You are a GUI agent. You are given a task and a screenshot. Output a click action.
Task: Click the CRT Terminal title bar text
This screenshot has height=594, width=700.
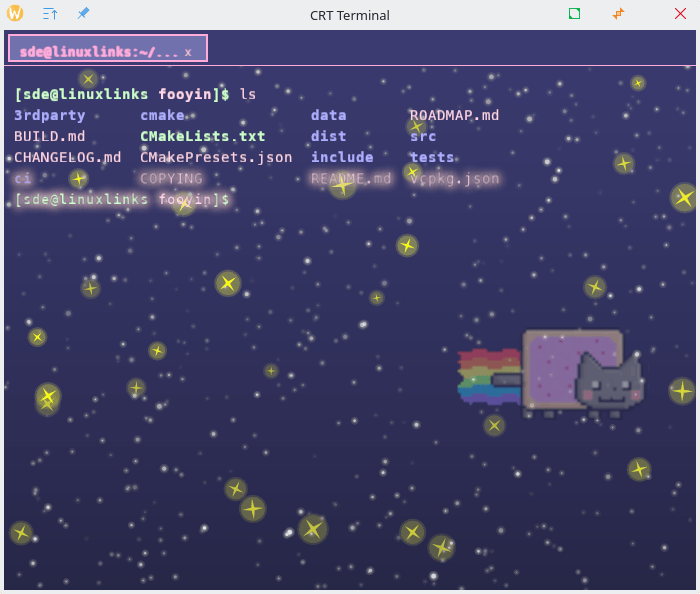(350, 15)
